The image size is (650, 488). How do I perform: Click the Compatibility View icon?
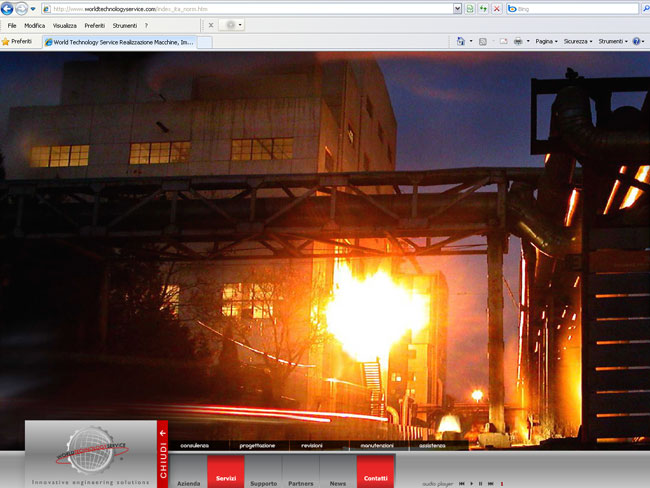[470, 9]
